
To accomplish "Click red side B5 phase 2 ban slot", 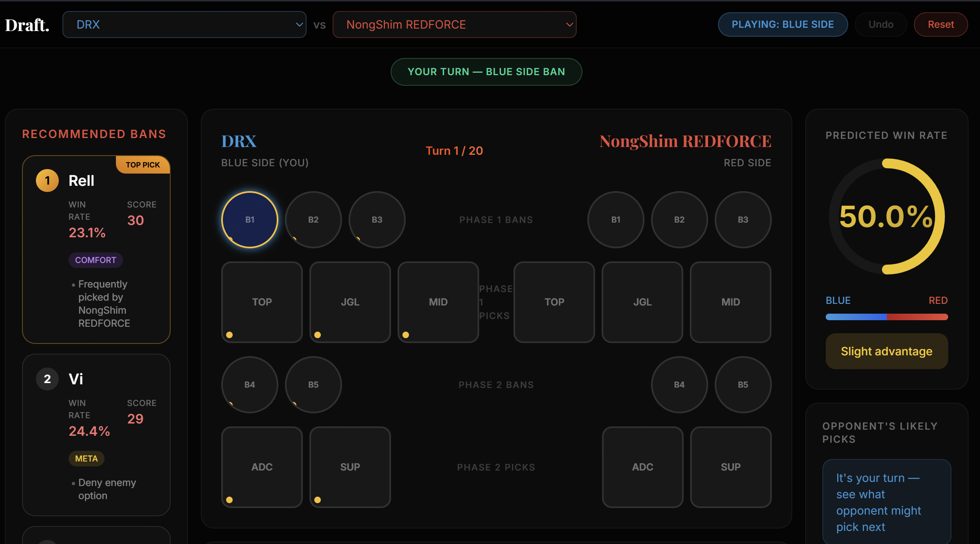I will (x=742, y=385).
